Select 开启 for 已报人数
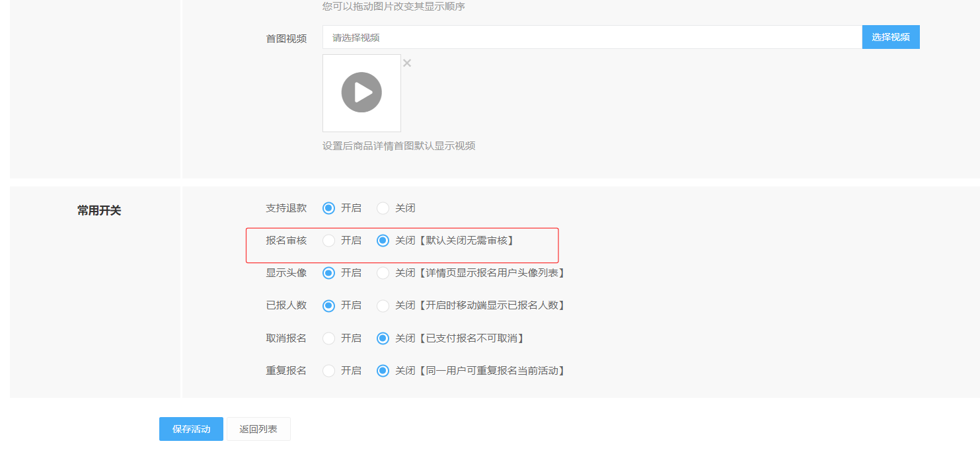Image resolution: width=980 pixels, height=466 pixels. tap(328, 305)
